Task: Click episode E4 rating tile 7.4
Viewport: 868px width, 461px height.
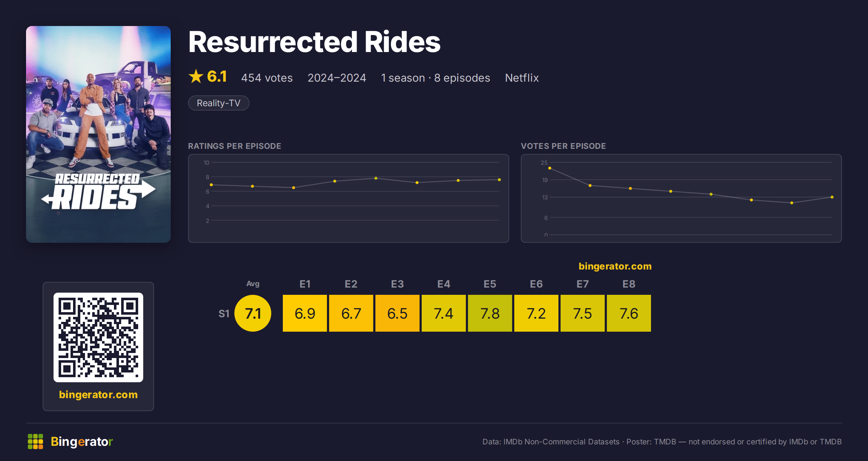Action: [444, 313]
